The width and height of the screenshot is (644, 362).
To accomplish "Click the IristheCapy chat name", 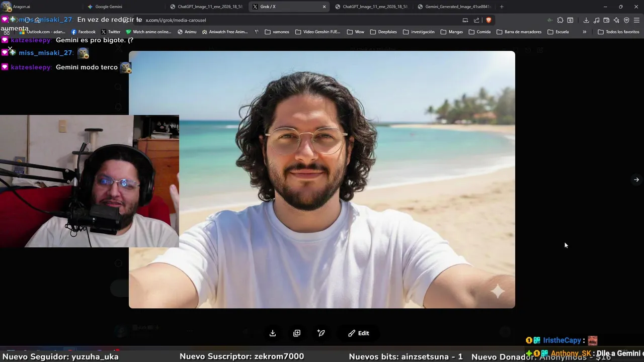I will coord(562,340).
